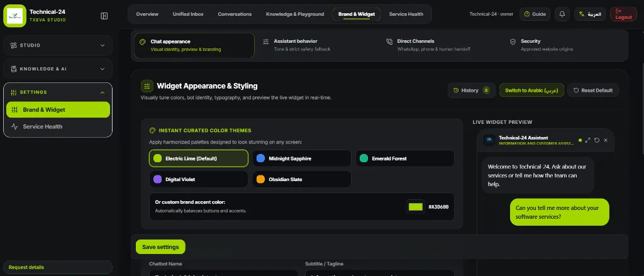Expand the Knowledge & AI chevron
The width and height of the screenshot is (644, 276).
[103, 69]
